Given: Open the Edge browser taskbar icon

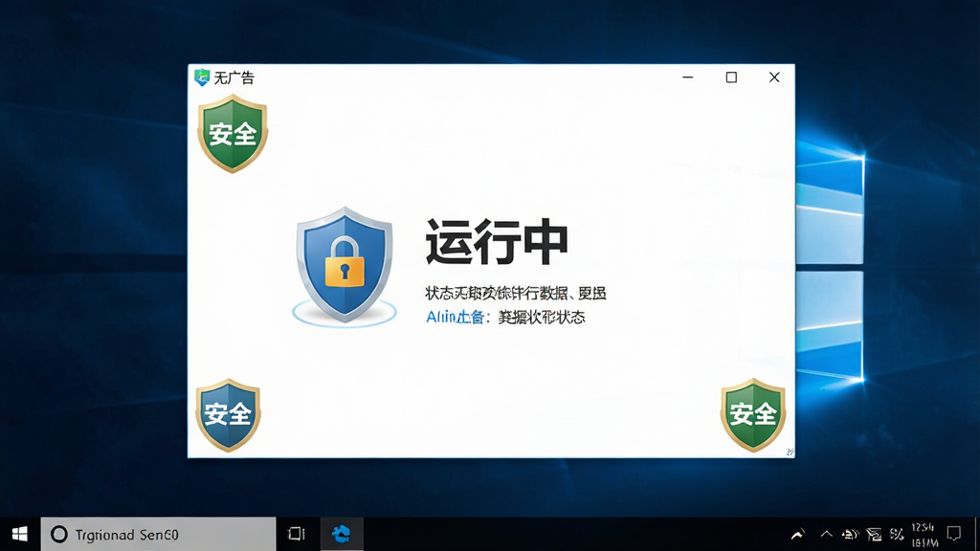Looking at the screenshot, I should (x=342, y=534).
